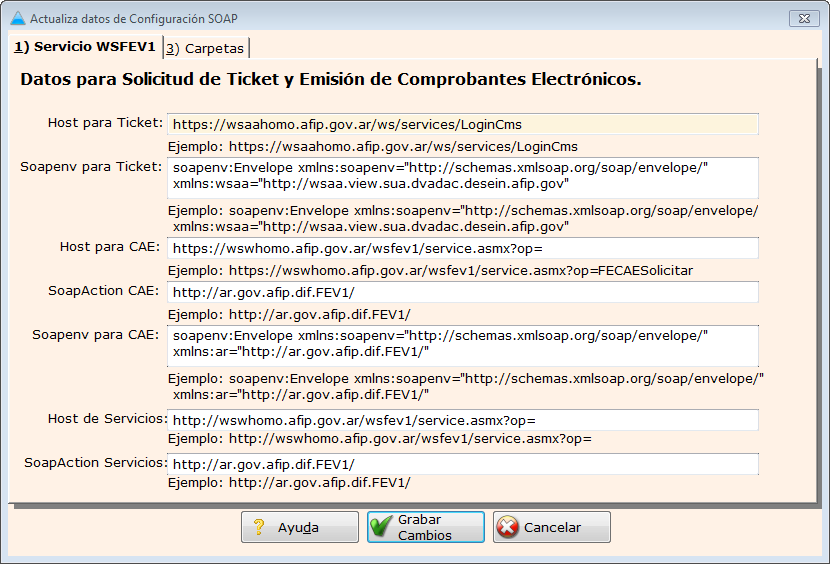Open the Carpetas tab

[x=206, y=48]
